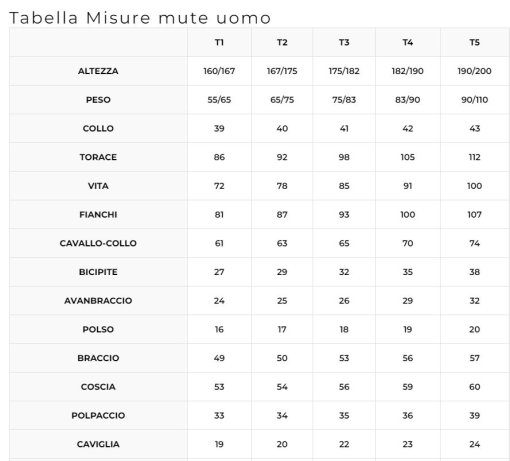Click the T1 column header
Image resolution: width=510 pixels, height=461 pixels.
pyautogui.click(x=219, y=42)
